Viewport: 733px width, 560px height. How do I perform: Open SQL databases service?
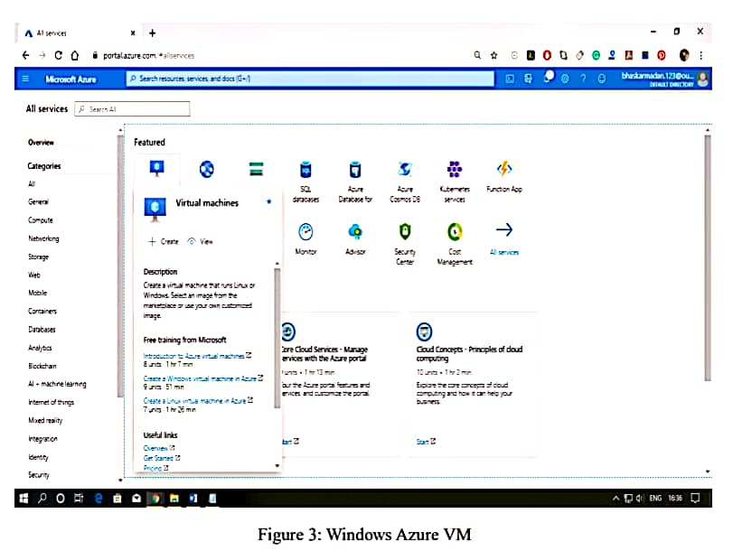(305, 182)
